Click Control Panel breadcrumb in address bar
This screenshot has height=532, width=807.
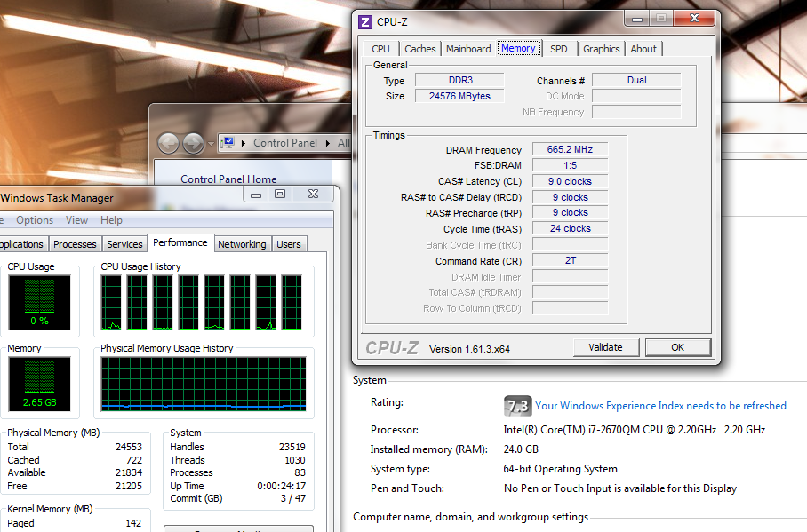pos(285,143)
